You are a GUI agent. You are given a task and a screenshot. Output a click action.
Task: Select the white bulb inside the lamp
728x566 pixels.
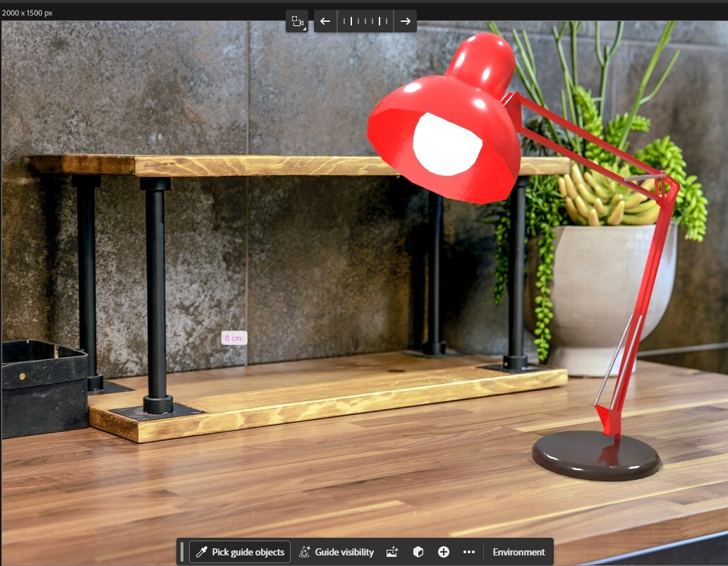447,144
